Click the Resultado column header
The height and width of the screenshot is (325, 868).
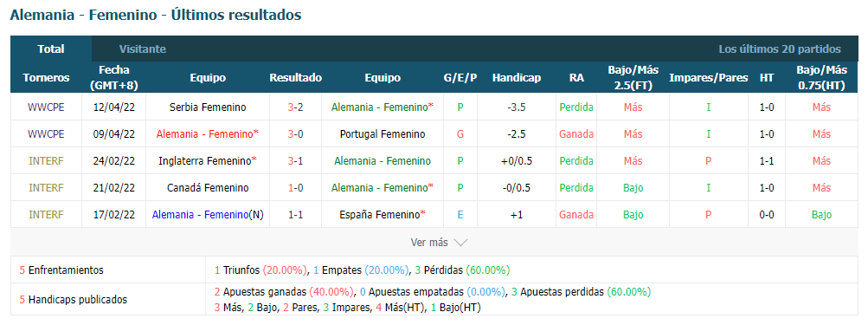pyautogui.click(x=296, y=78)
